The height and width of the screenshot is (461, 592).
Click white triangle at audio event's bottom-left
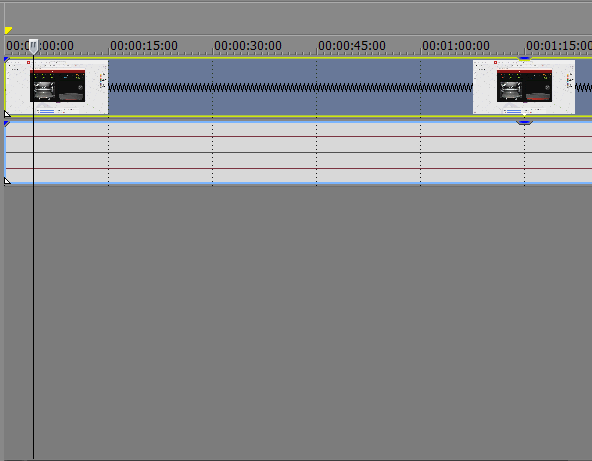[x=7, y=180]
